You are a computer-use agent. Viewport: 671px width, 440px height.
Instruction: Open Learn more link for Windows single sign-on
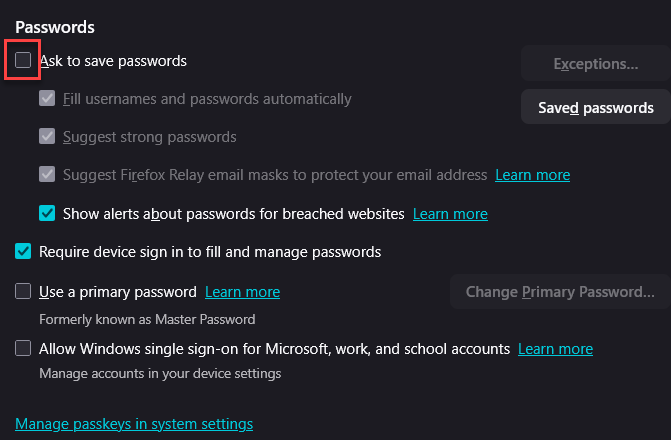(555, 349)
